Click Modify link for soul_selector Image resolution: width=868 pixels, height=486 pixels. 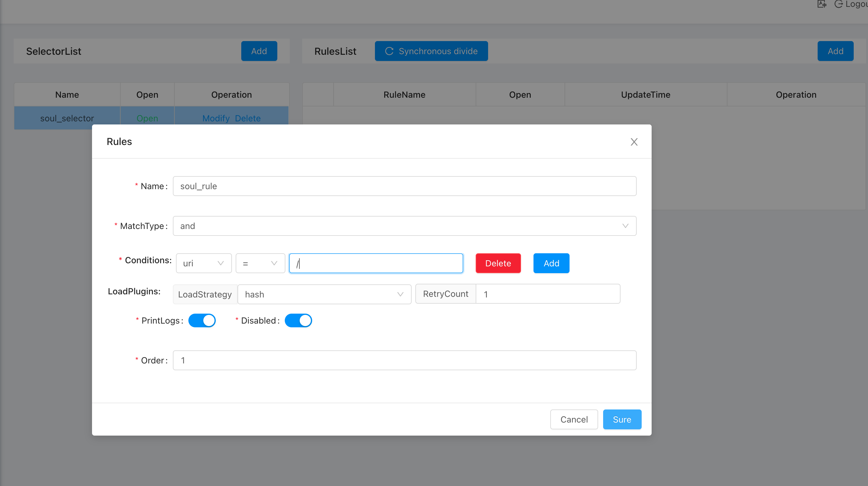click(216, 118)
